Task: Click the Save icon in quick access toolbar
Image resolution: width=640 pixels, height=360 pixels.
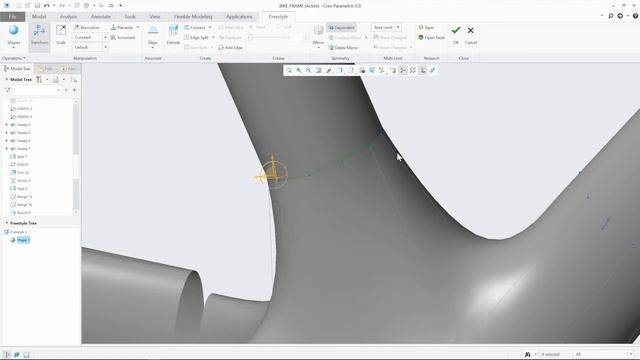Action: point(37,6)
